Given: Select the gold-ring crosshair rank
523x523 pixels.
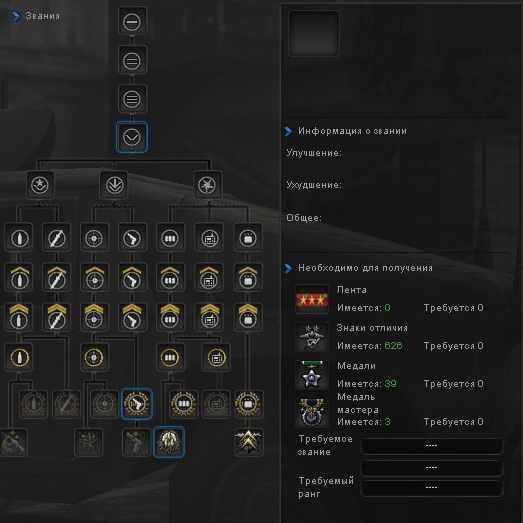Looking at the screenshot, I should 94,357.
